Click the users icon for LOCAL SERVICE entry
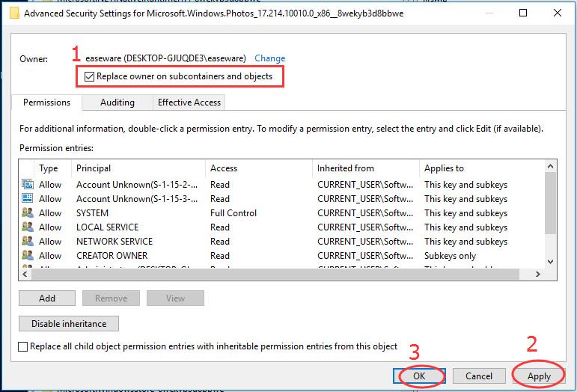Screen dimensions: 577x392 click(x=28, y=227)
